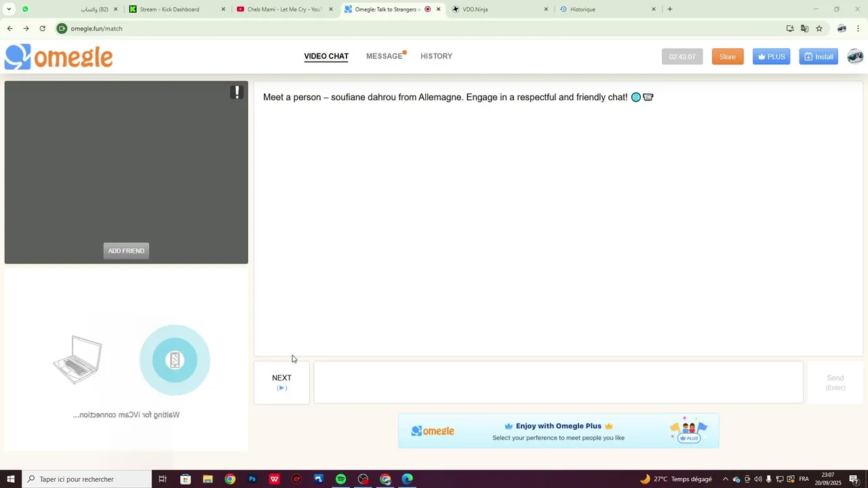Open the MESSAGE tab
The height and width of the screenshot is (488, 868).
point(384,57)
